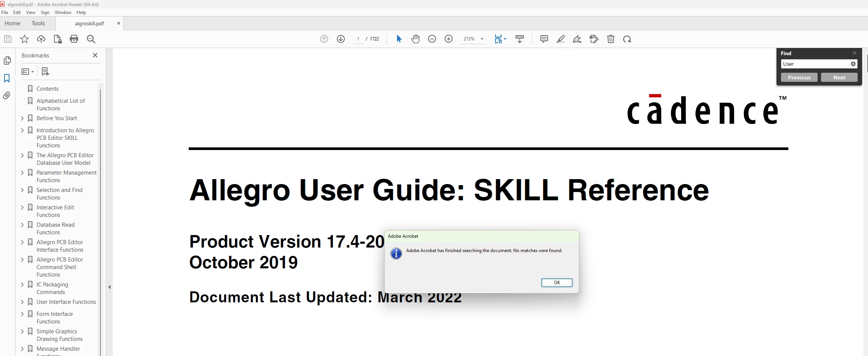Click the Save file icon
868x356 pixels.
pyautogui.click(x=8, y=39)
